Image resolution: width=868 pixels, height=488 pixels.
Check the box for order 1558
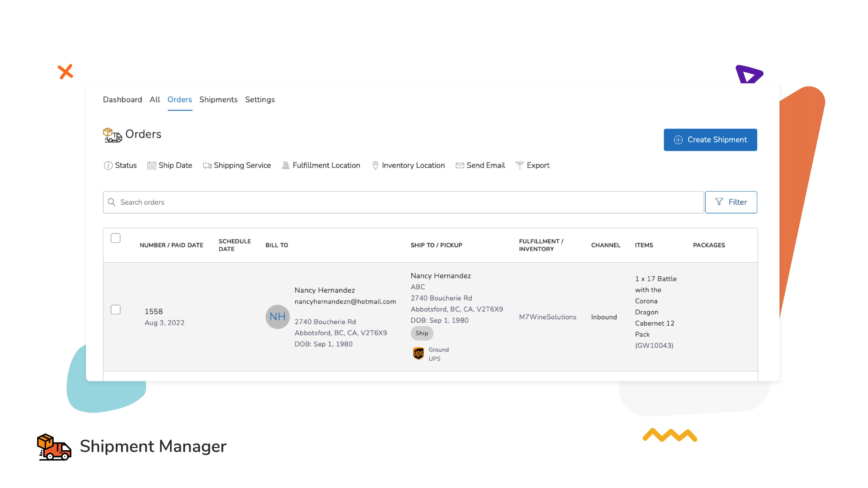coord(116,310)
